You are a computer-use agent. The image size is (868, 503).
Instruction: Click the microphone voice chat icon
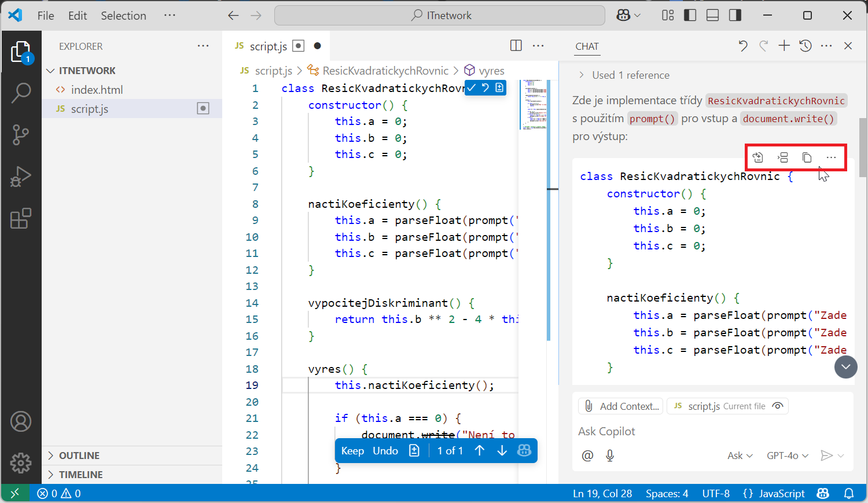[610, 456]
